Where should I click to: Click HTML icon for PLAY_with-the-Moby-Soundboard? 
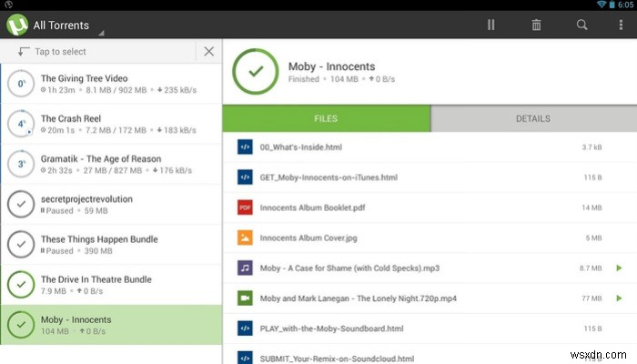245,329
